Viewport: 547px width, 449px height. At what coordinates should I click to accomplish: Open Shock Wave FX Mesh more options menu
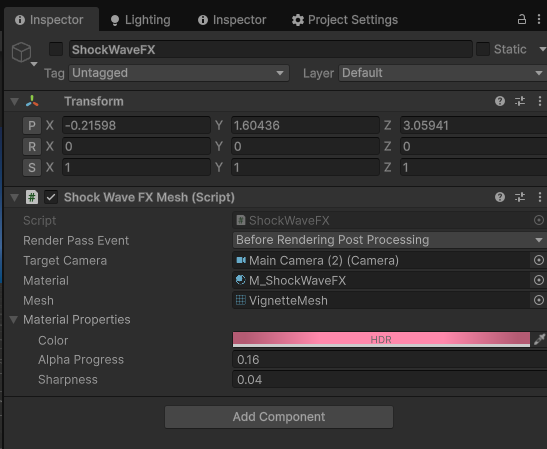pyautogui.click(x=540, y=197)
